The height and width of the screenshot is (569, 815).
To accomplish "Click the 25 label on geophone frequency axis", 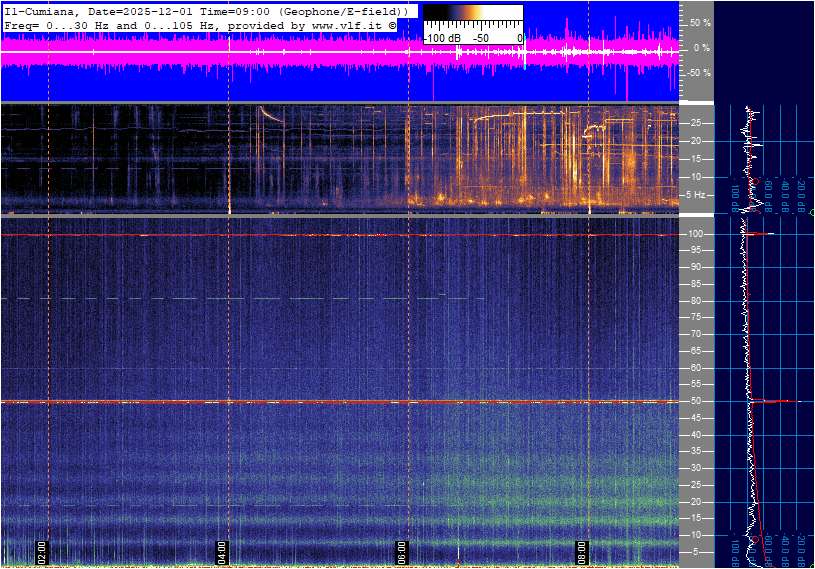I will tap(695, 123).
